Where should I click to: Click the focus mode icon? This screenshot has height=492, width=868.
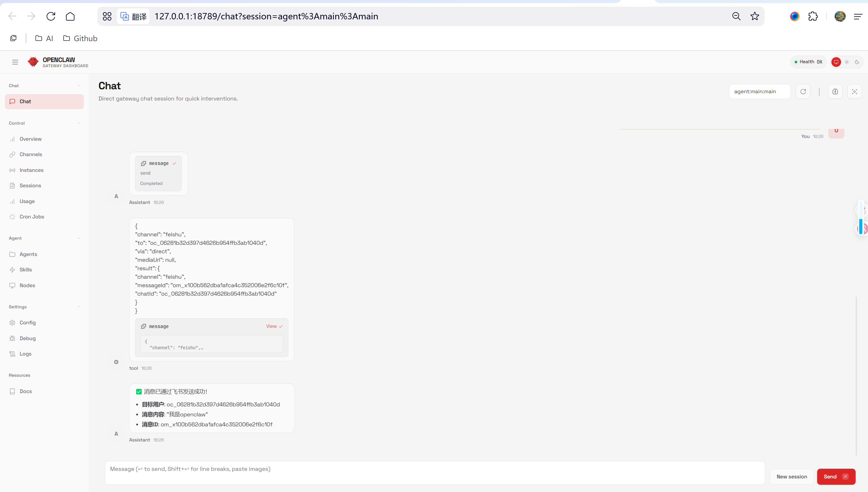[854, 92]
